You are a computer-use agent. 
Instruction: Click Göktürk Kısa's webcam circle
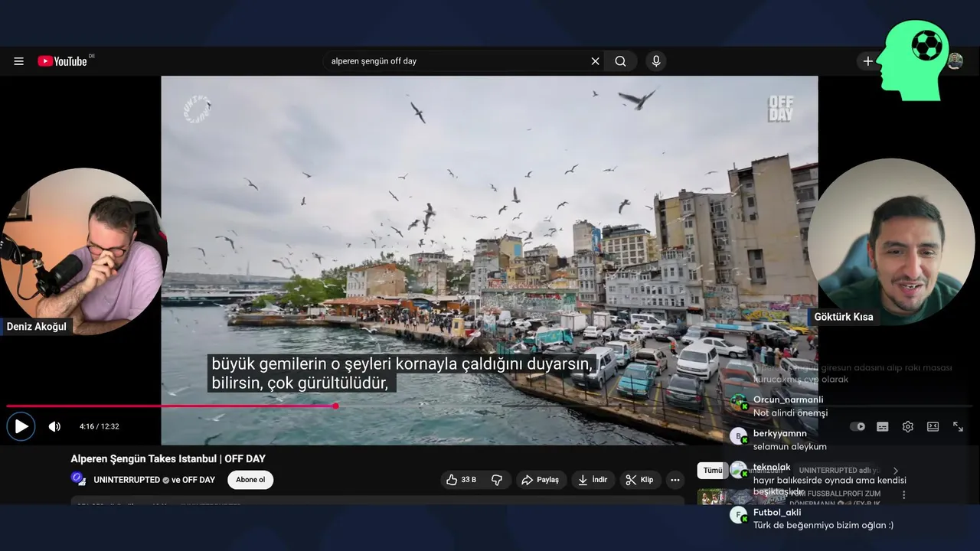click(x=891, y=242)
